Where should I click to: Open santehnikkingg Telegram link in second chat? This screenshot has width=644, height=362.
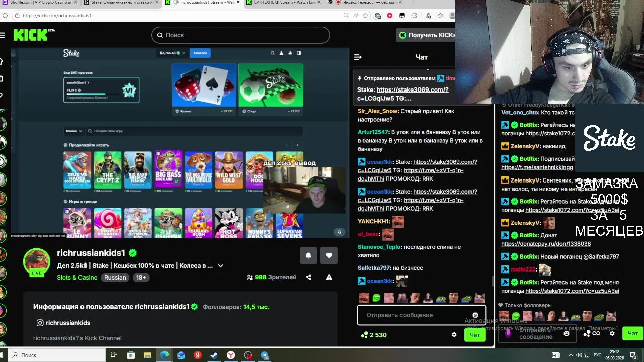point(537,167)
